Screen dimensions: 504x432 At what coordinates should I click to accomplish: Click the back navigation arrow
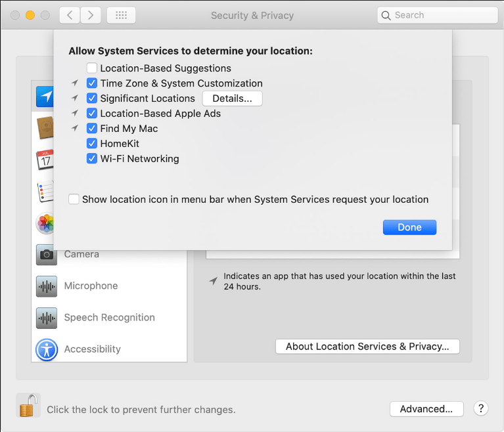click(x=70, y=15)
